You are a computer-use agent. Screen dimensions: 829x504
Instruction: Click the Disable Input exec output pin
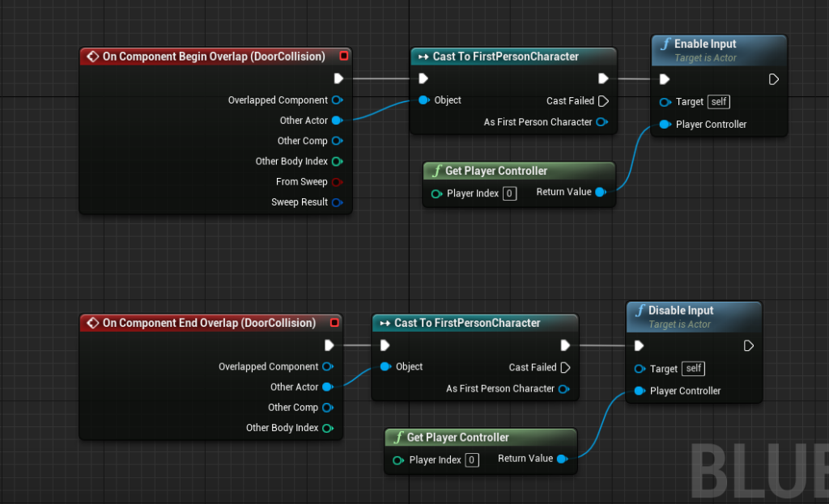pos(749,346)
